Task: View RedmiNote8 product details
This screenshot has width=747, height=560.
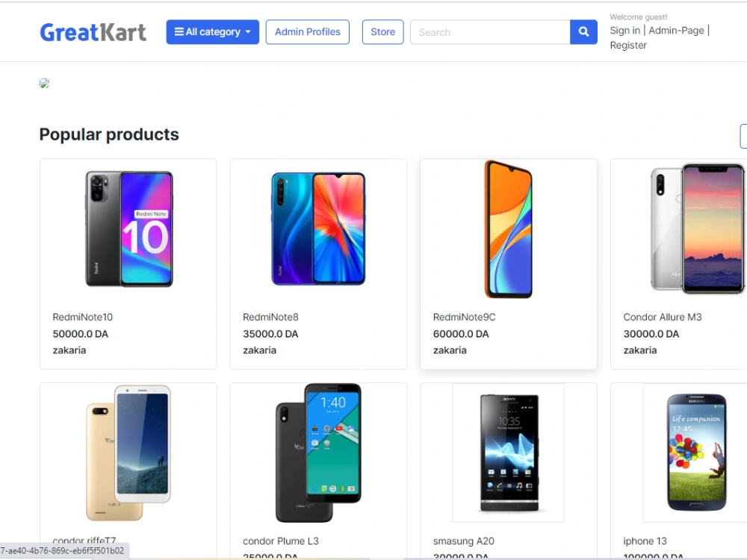Action: point(270,317)
